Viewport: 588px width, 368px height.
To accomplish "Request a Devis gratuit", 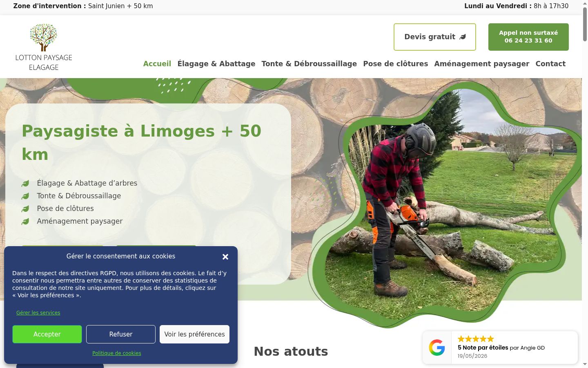I will point(435,37).
